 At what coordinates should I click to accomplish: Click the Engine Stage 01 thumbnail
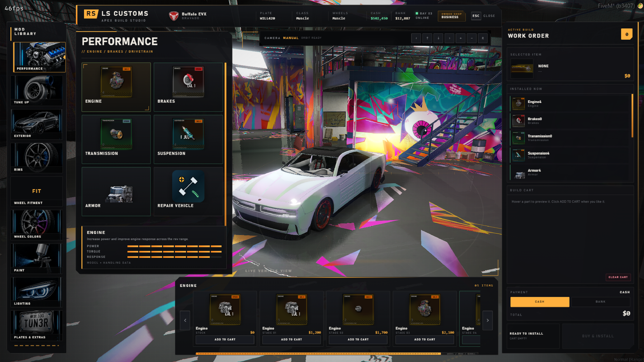click(291, 309)
